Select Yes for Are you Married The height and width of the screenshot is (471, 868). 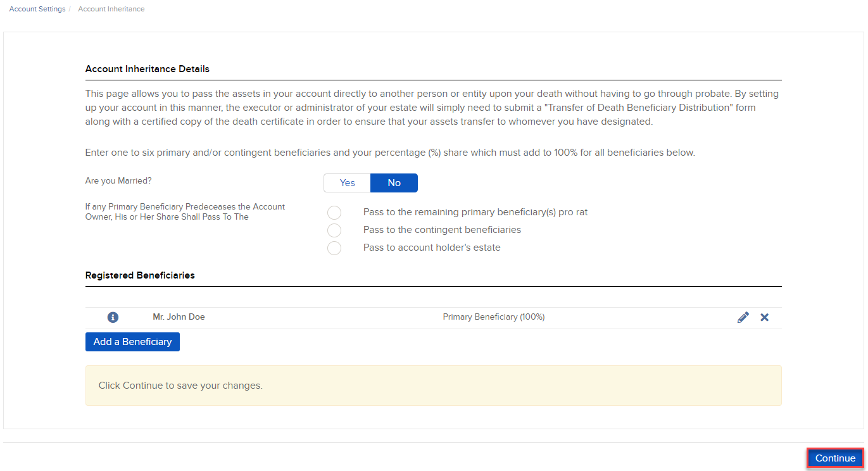(347, 183)
